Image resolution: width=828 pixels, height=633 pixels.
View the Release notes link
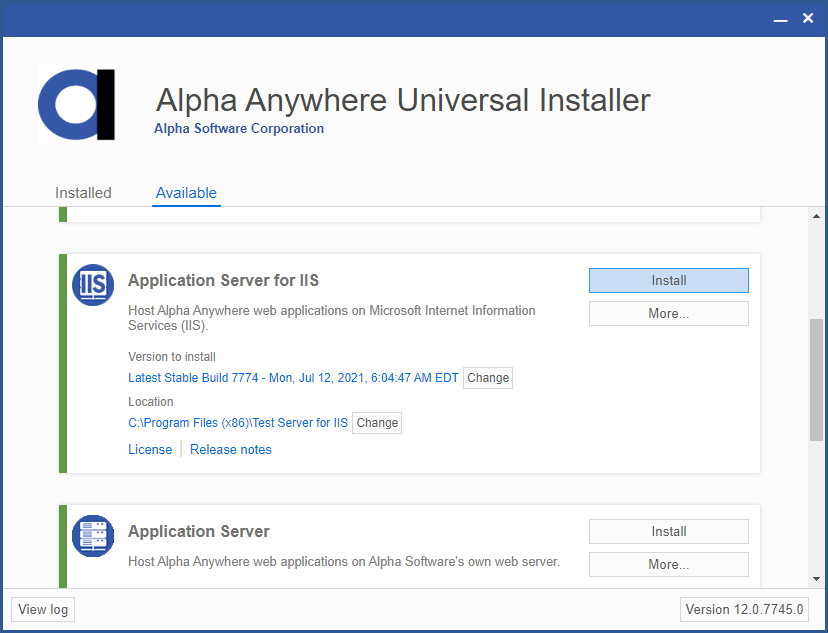[x=231, y=449]
